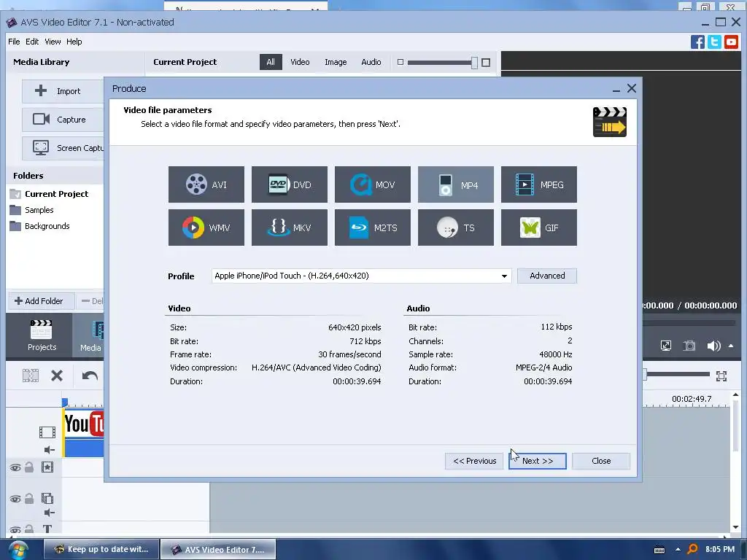Open the Edit menu
The image size is (747, 560).
pos(32,42)
